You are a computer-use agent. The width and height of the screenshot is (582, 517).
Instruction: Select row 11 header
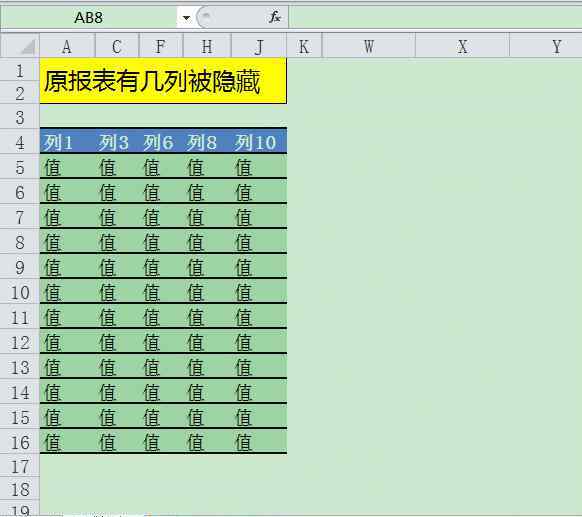click(x=20, y=317)
